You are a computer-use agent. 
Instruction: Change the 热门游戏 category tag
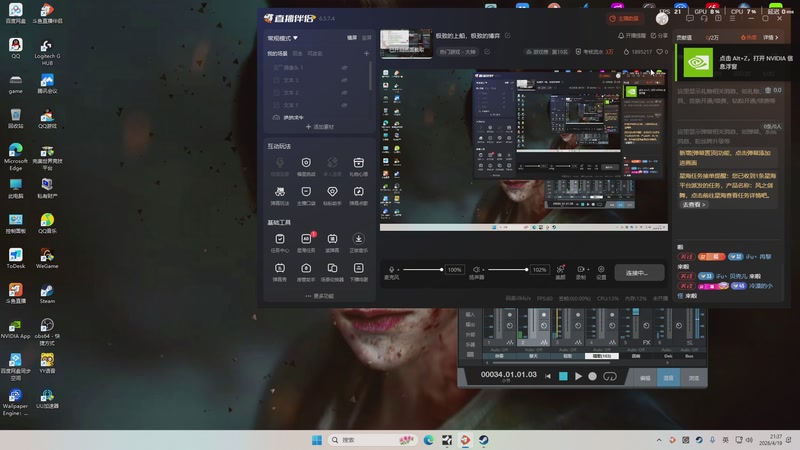pyautogui.click(x=458, y=52)
